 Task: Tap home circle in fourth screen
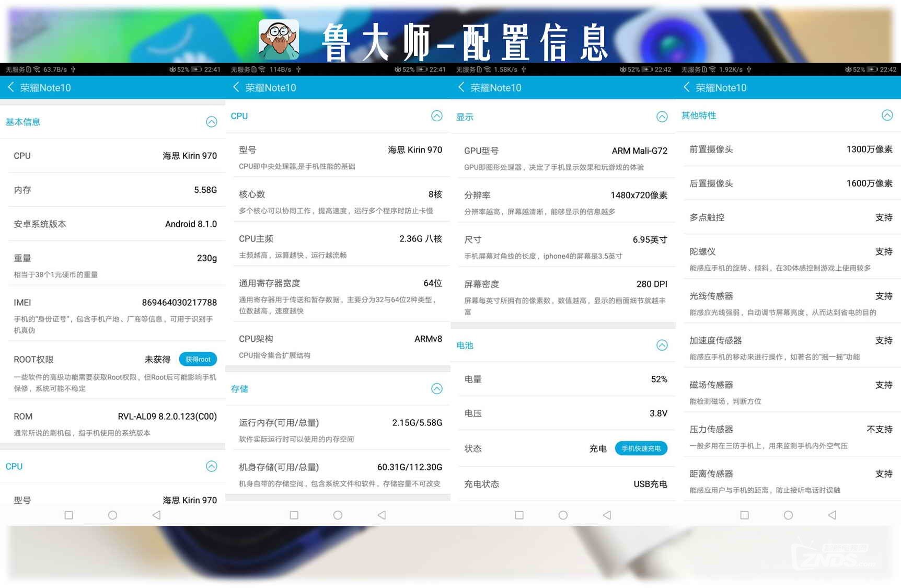pyautogui.click(x=788, y=515)
